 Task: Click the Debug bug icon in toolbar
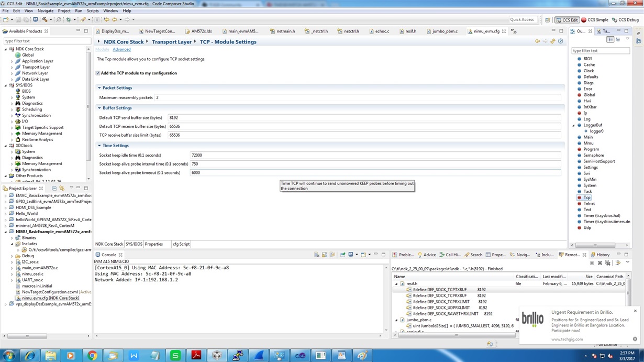[69, 19]
